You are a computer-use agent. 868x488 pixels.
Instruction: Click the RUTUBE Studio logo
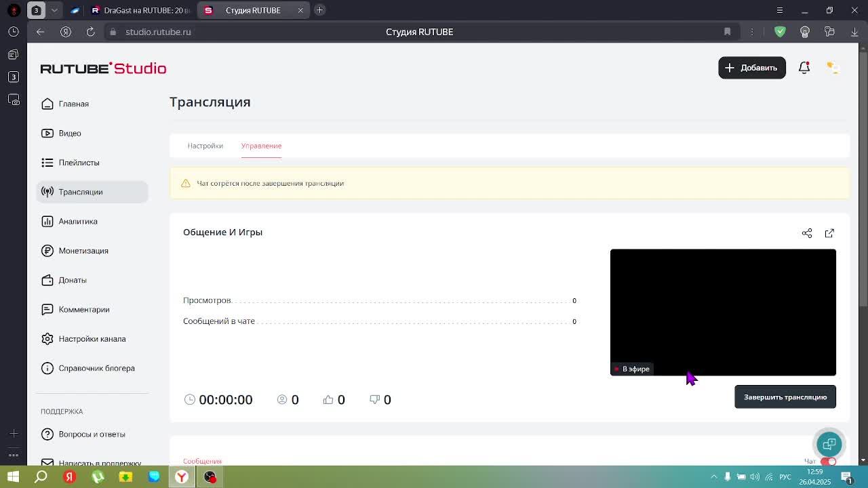103,68
